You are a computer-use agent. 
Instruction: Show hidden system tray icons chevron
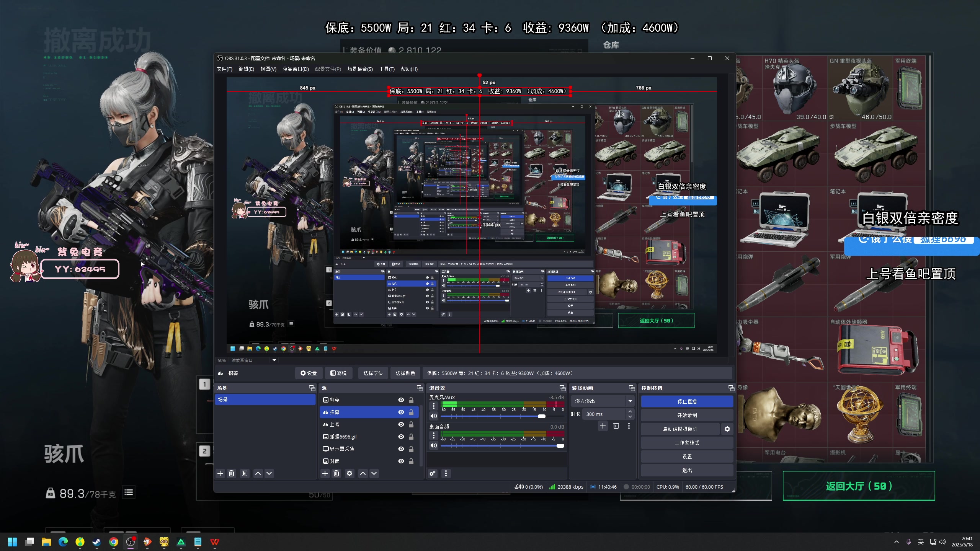point(897,542)
